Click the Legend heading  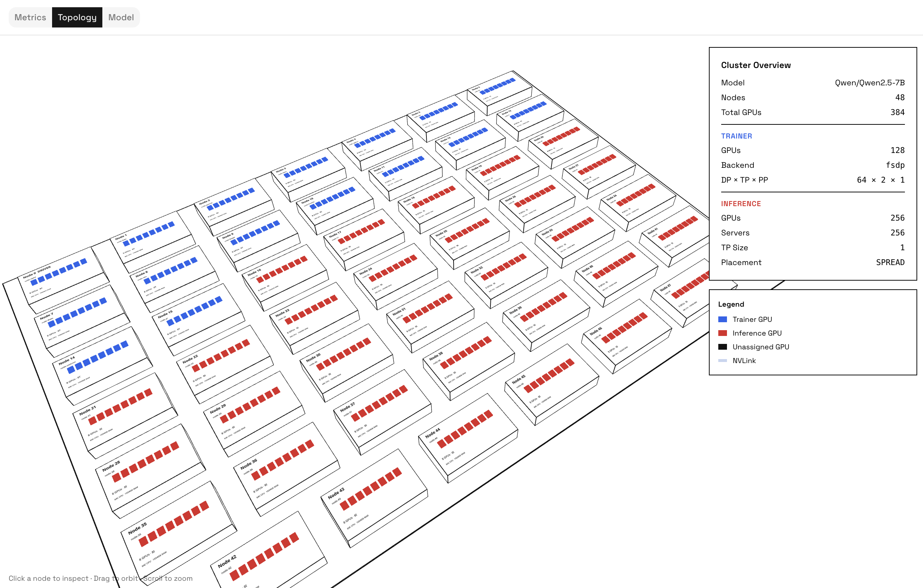[x=731, y=304]
